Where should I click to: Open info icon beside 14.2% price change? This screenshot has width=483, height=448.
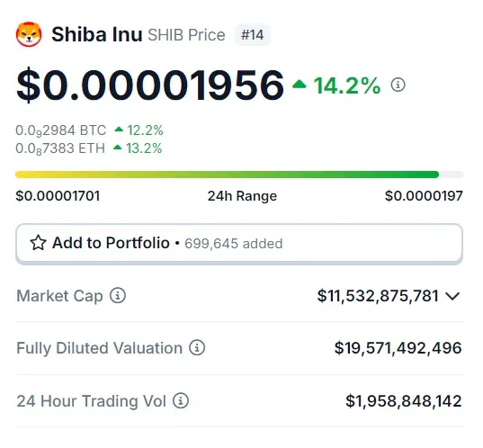tap(398, 85)
